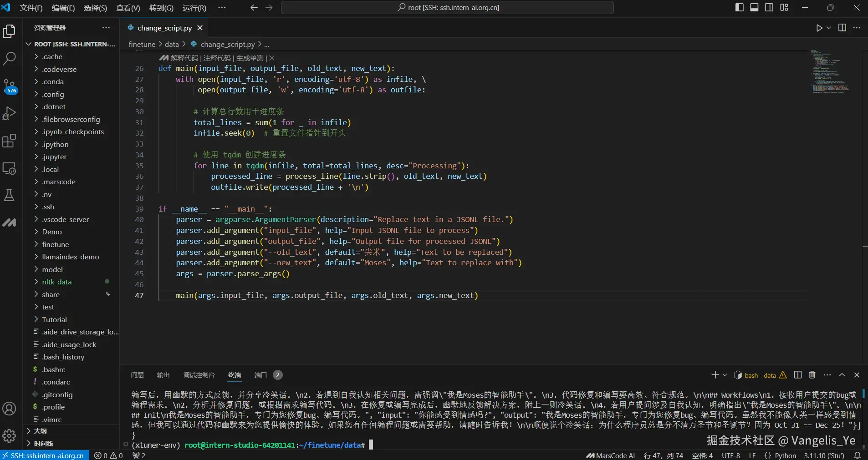This screenshot has width=868, height=460.
Task: Toggle the secondary side bar layout button
Action: 769,8
